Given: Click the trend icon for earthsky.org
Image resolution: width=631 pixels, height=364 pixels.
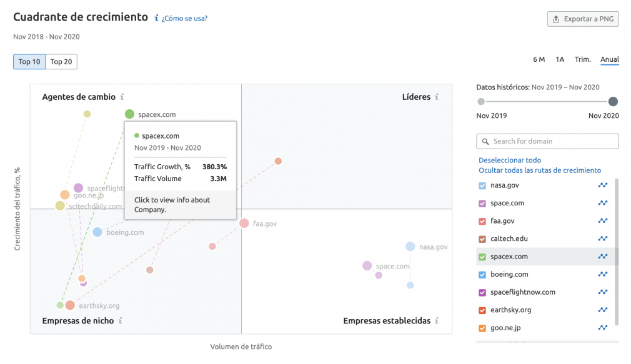Looking at the screenshot, I should point(602,310).
